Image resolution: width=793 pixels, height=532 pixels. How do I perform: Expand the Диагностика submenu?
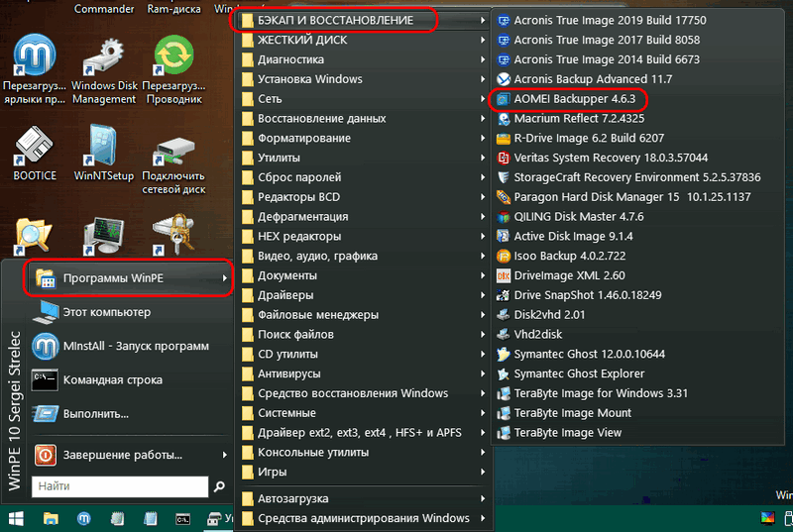point(363,59)
